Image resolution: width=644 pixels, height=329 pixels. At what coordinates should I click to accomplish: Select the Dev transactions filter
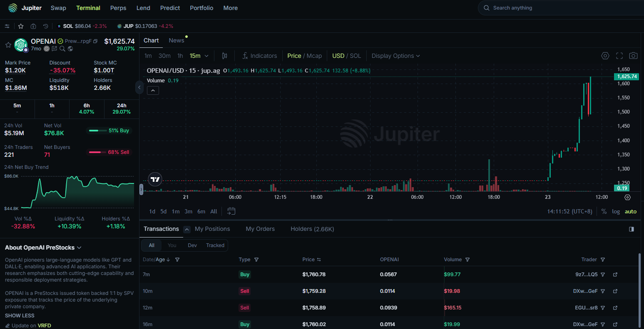(x=192, y=245)
